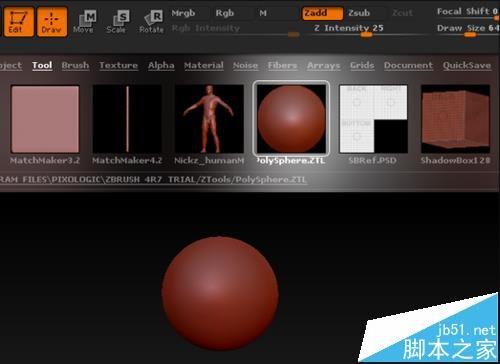
Task: Switch to the Noise tab
Action: [x=245, y=65]
